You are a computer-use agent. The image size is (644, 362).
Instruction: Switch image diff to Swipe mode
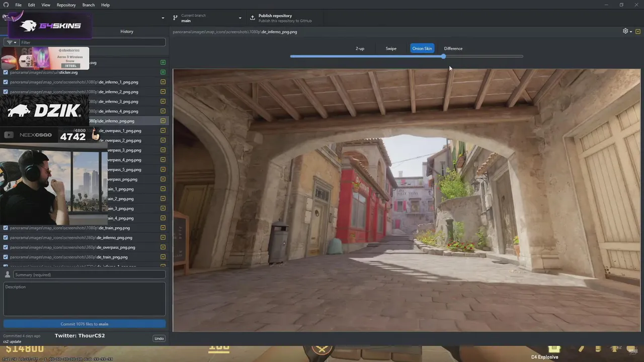click(391, 49)
